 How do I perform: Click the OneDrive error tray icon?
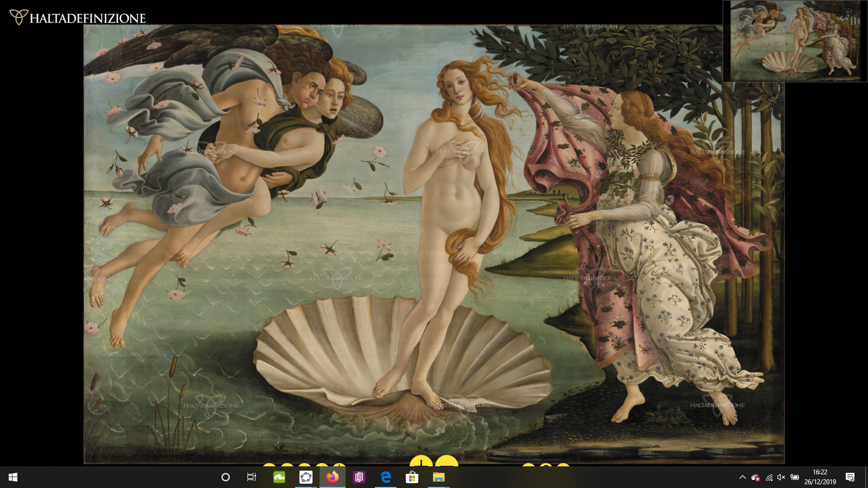[755, 478]
